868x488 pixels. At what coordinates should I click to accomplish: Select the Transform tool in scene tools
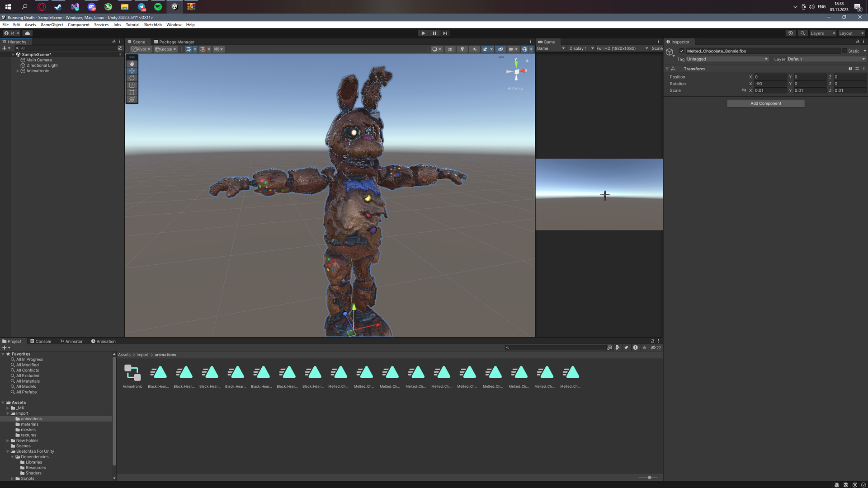tap(132, 99)
